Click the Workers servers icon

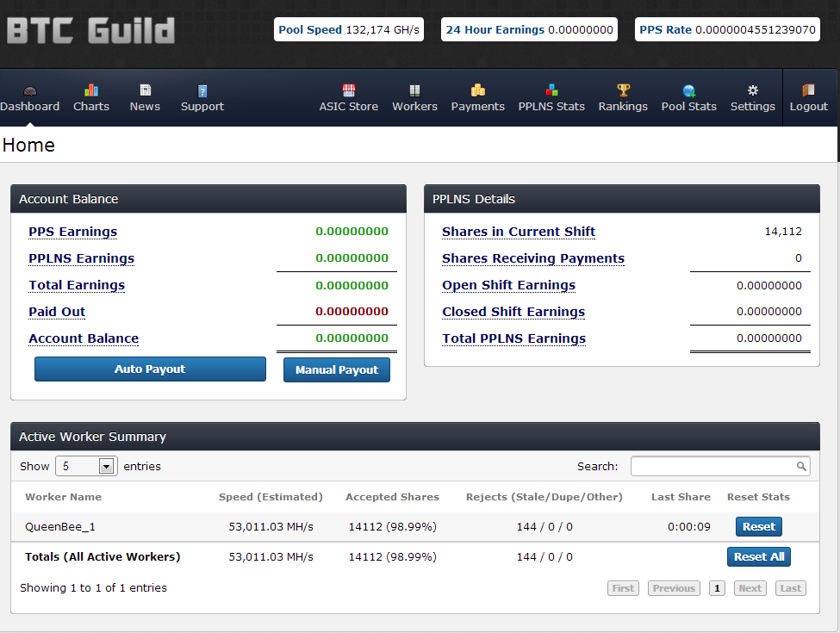point(414,90)
